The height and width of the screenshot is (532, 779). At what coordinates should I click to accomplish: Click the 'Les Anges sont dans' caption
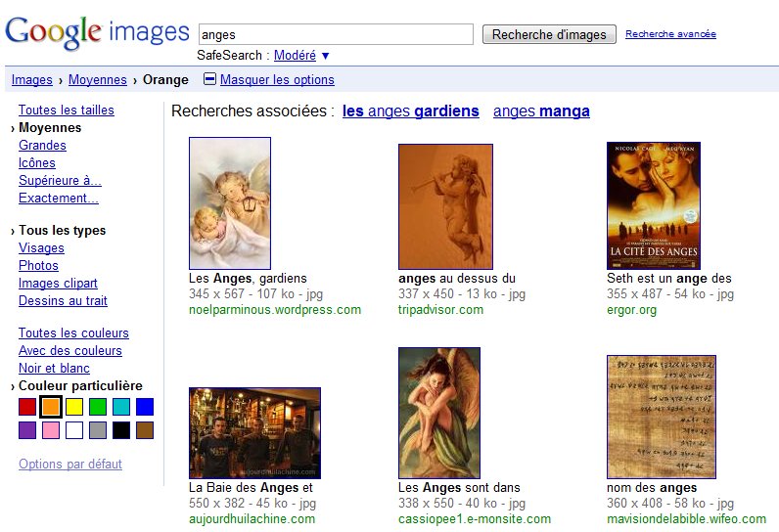(x=459, y=488)
